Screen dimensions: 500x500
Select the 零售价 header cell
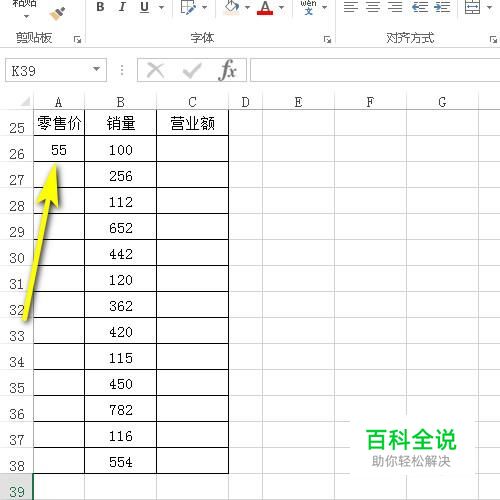tap(59, 123)
